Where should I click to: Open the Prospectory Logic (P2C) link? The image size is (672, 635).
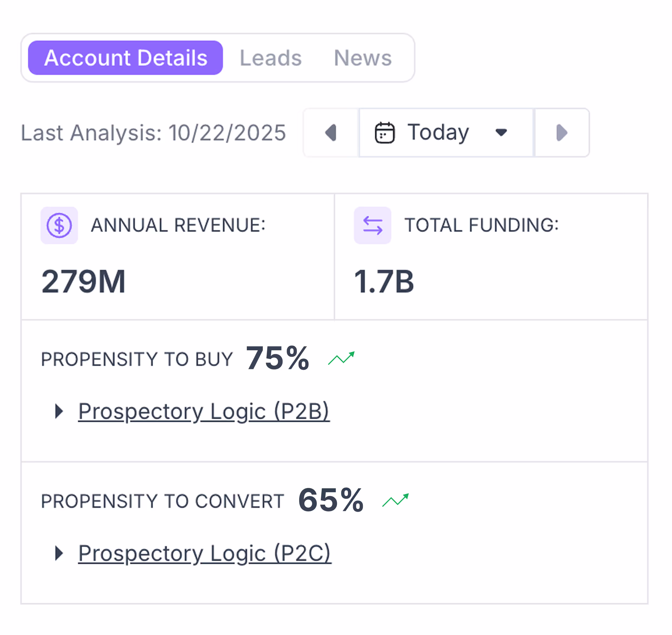pos(205,553)
